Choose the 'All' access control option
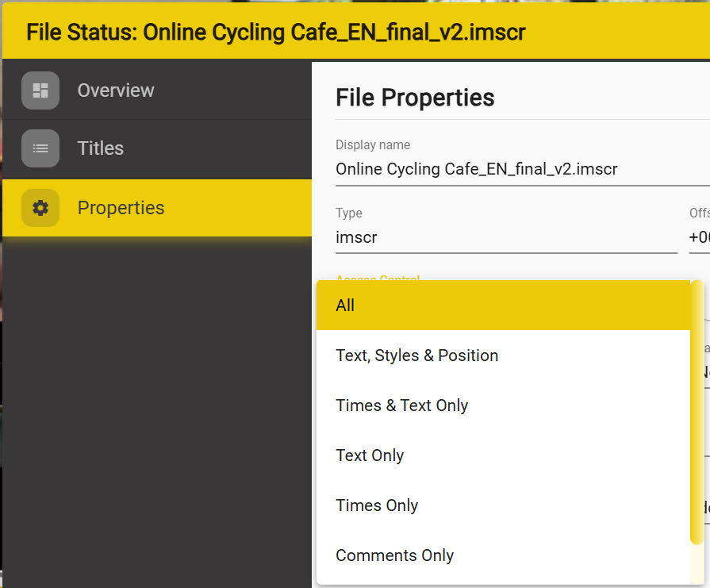 [x=503, y=306]
